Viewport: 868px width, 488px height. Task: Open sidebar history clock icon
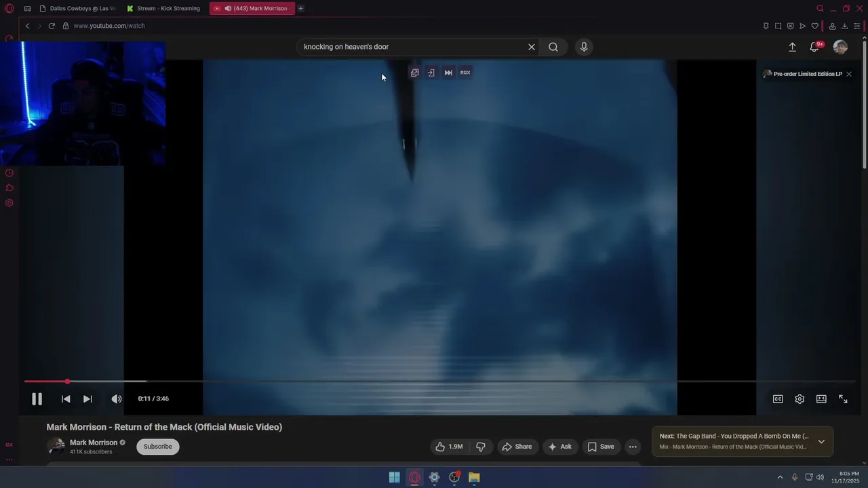point(9,173)
